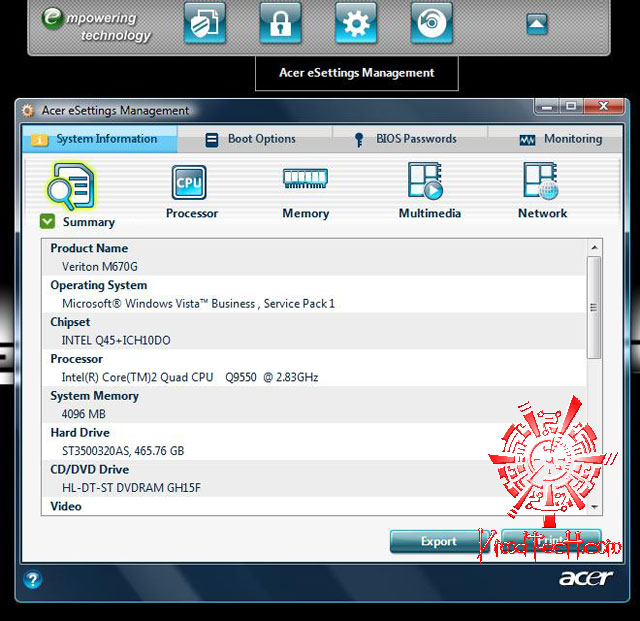The width and height of the screenshot is (640, 621).
Task: Click the Export button
Action: coord(439,541)
